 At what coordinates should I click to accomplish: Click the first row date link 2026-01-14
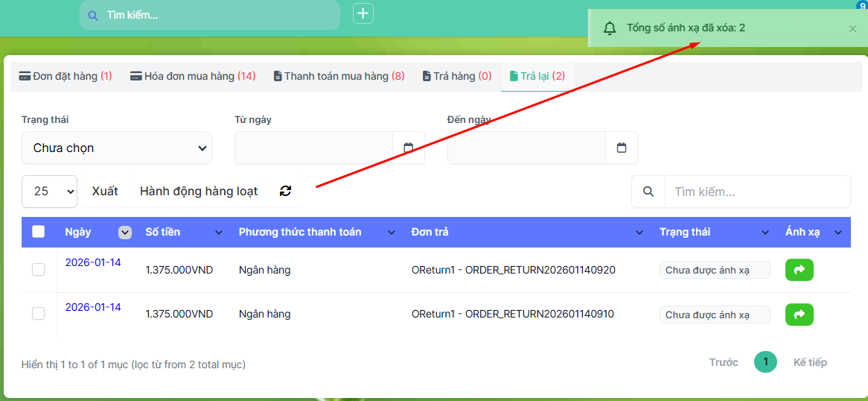(x=93, y=262)
